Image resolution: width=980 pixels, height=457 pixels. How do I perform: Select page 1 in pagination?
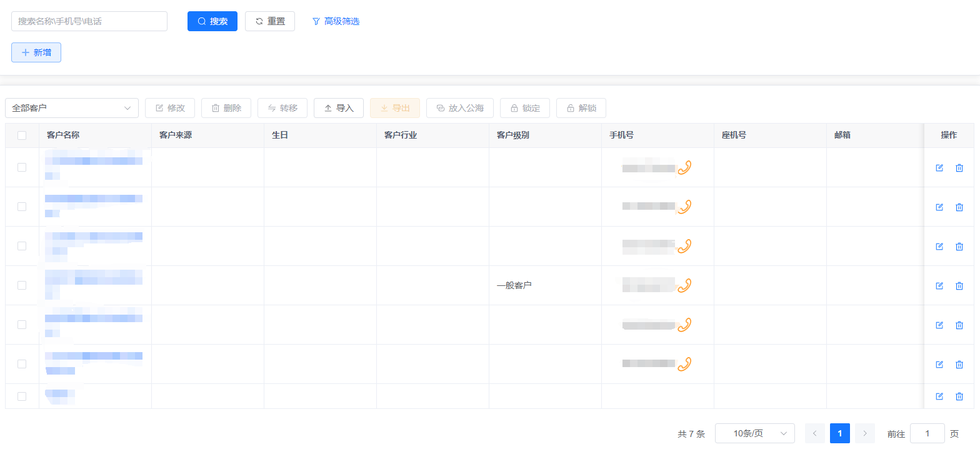point(839,433)
